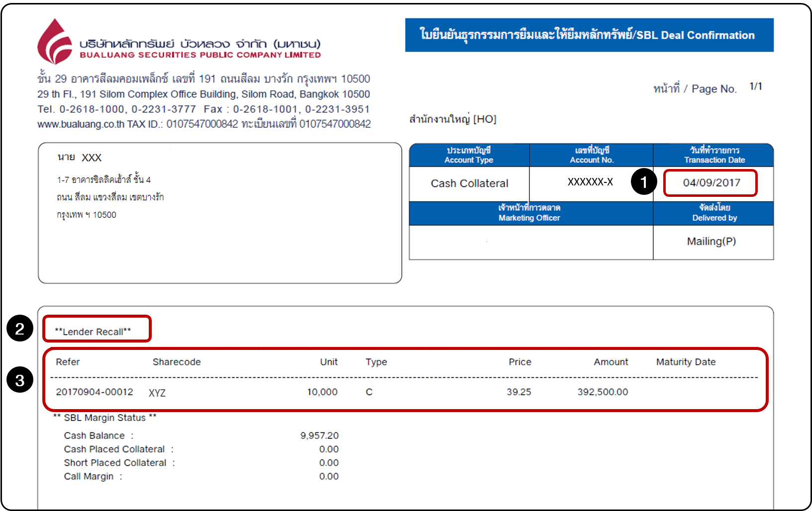Expand the SBL Margin Status section
Image resolution: width=812 pixels, height=511 pixels.
104,418
